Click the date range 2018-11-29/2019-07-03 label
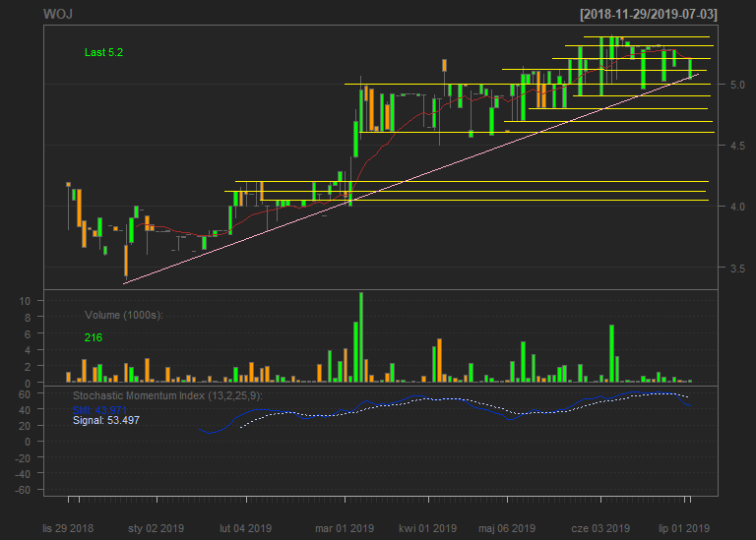This screenshot has height=540, width=756. pyautogui.click(x=649, y=15)
